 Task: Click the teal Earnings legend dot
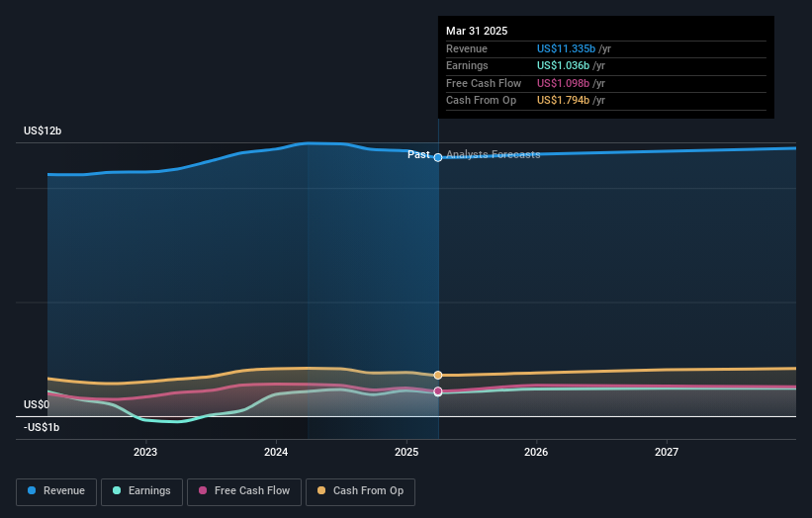point(117,490)
